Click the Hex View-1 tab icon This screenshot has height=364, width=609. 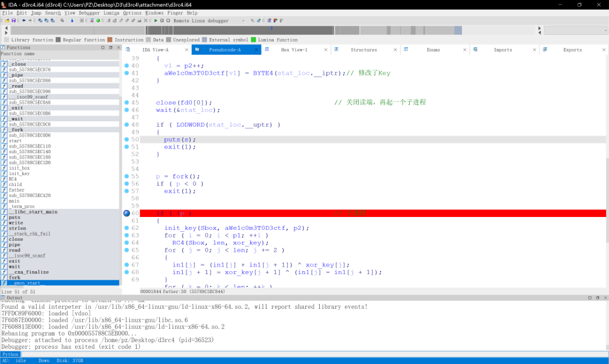(268, 50)
